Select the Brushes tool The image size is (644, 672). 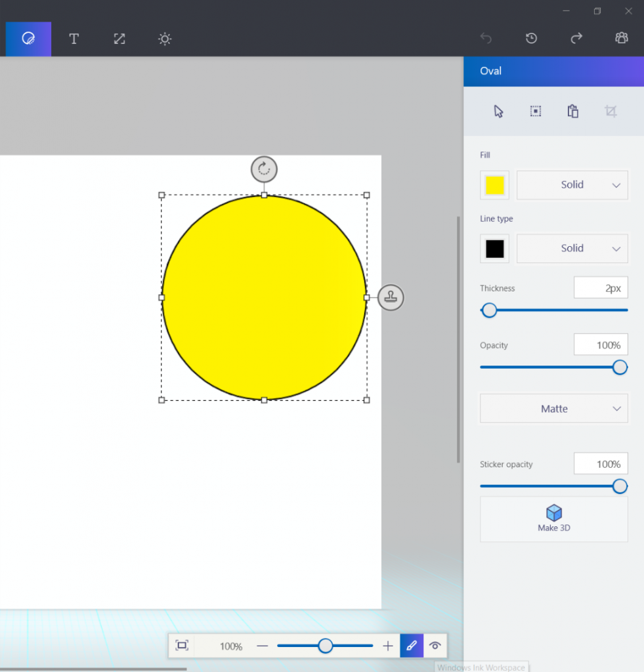tap(28, 39)
